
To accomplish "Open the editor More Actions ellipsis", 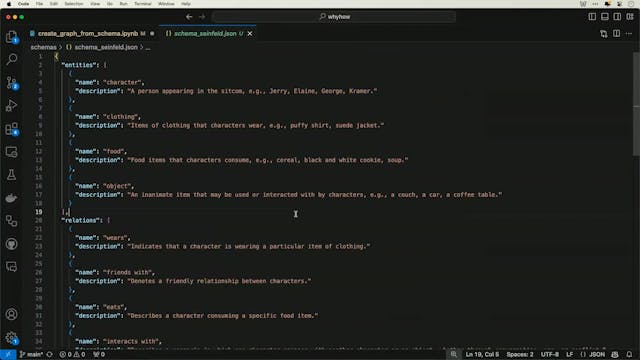I will (x=629, y=33).
